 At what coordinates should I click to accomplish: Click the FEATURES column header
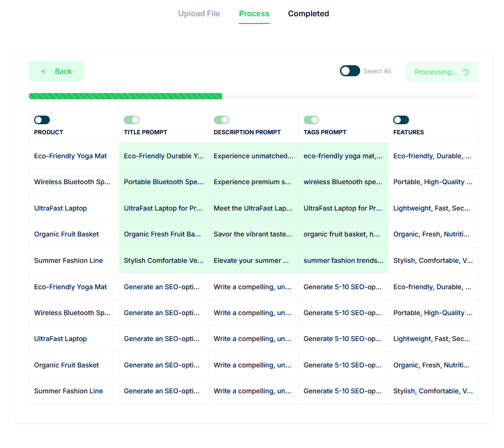(x=409, y=132)
